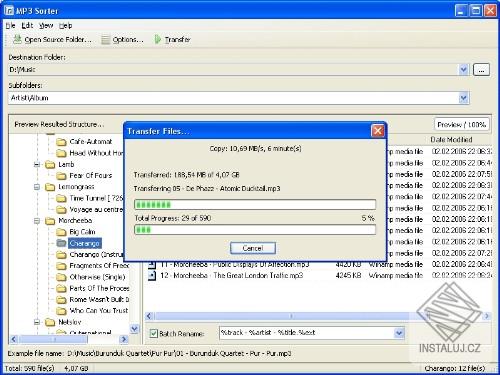Click status bar text Total: 590 file(s)

[x=30, y=368]
